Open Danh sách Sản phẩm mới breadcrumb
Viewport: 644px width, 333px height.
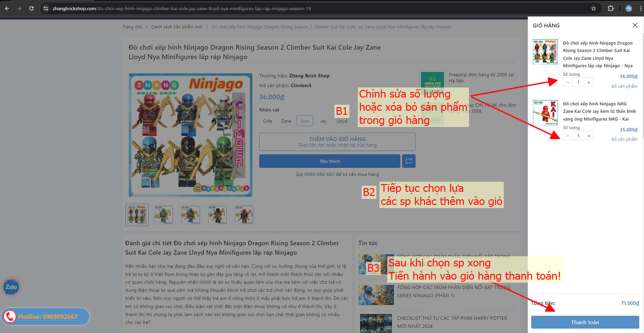177,27
